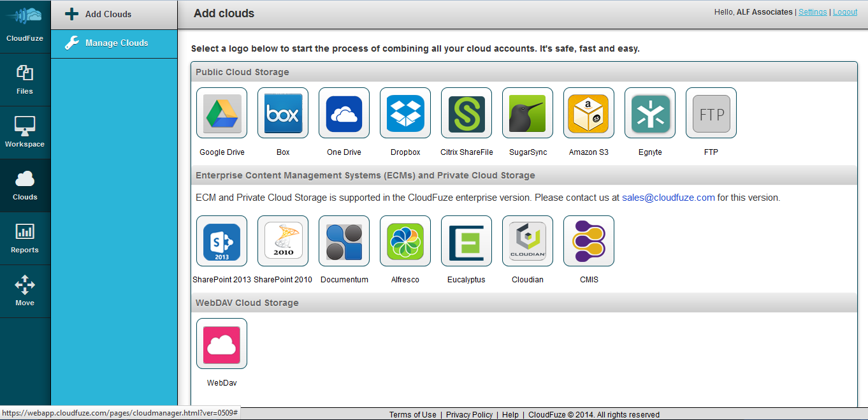Choose the SugarSync bird icon
This screenshot has height=420, width=868.
[x=528, y=113]
